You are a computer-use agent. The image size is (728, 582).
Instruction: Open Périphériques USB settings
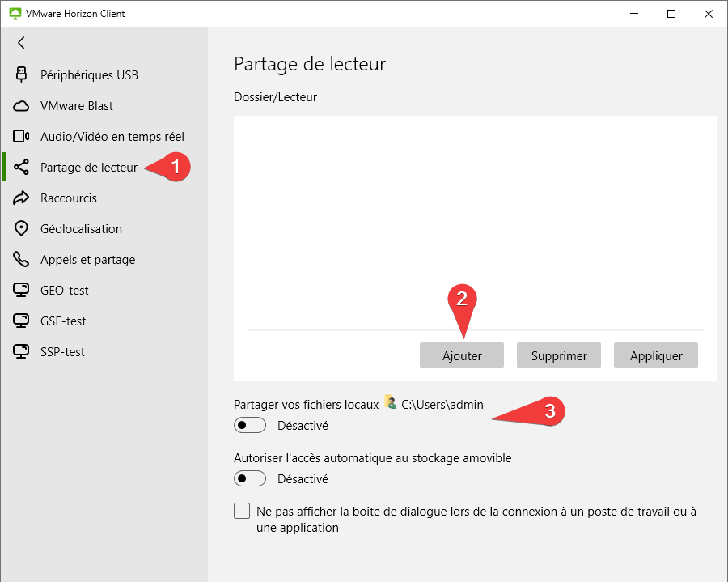(89, 75)
